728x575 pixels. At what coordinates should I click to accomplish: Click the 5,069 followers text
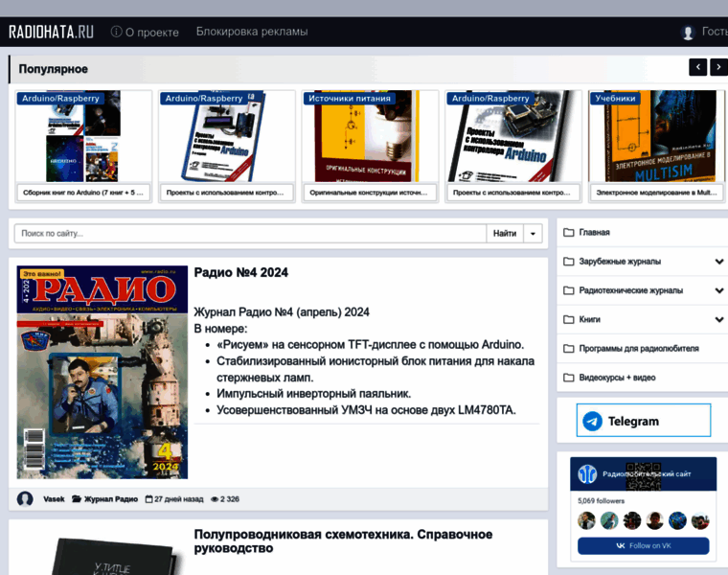(x=601, y=500)
